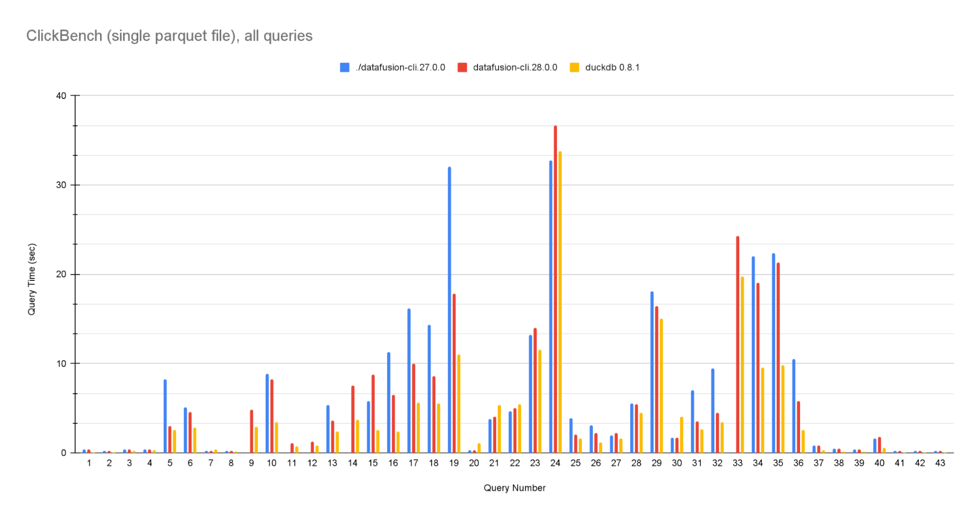Select the './datafusion-cli.27.0.0' legend label
Viewport: 980px width, 520px height.
click(401, 68)
